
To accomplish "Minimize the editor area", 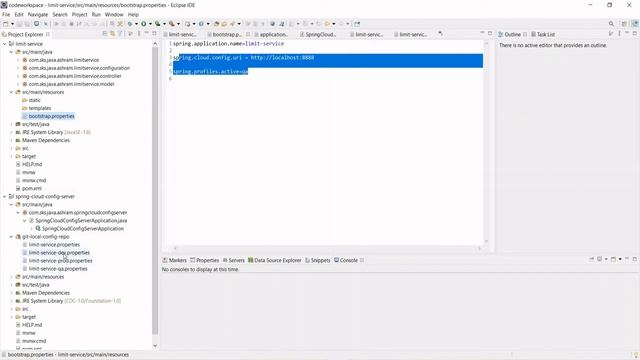I will coord(482,33).
